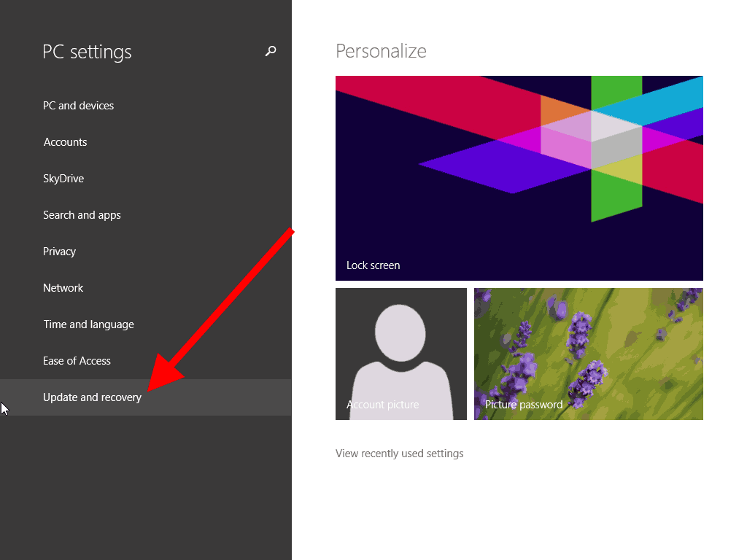Open SkyDrive settings
The height and width of the screenshot is (560, 747).
[x=63, y=178]
